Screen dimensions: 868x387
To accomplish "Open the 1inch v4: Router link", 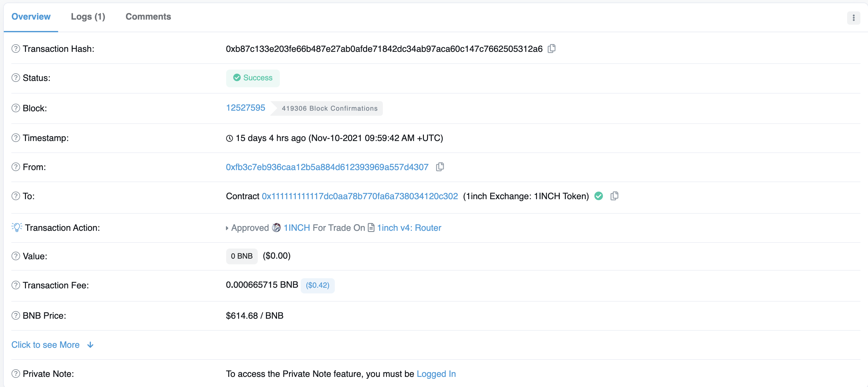I will click(409, 228).
